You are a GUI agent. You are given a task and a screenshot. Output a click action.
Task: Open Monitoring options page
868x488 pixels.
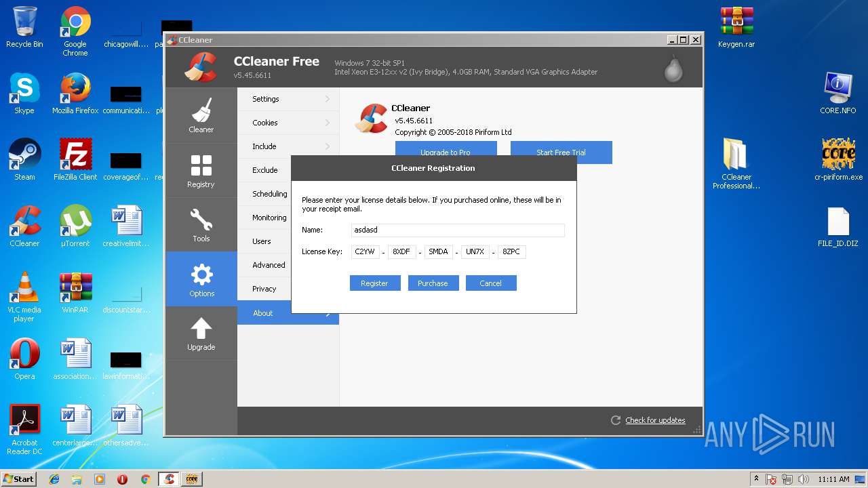tap(264, 218)
